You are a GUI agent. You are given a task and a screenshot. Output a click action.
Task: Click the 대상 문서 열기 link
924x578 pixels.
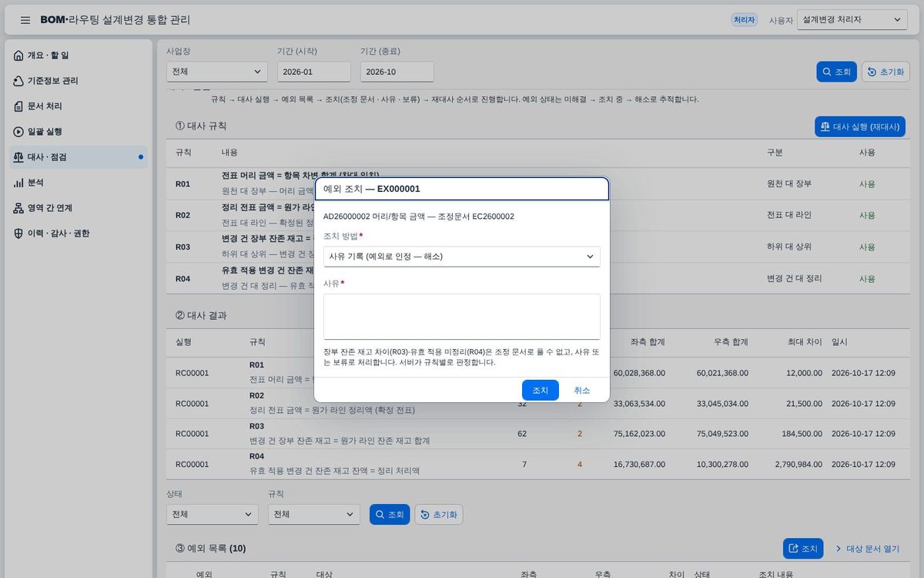(x=867, y=549)
